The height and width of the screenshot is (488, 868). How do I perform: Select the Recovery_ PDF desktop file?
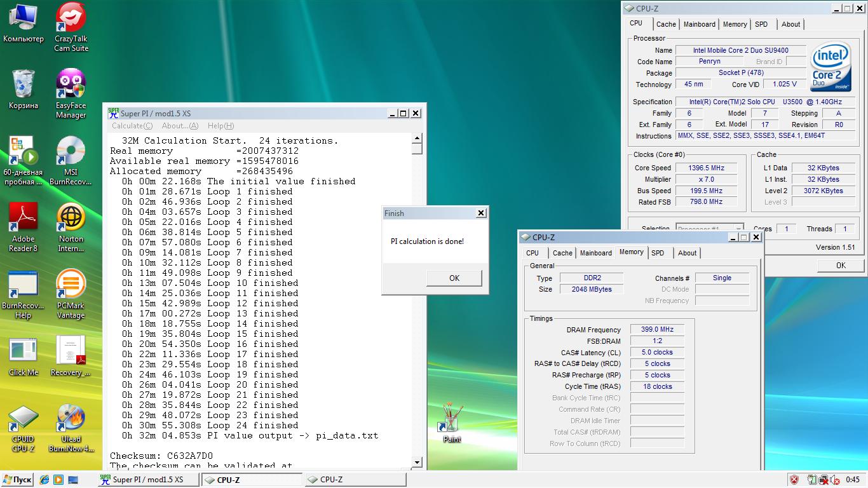point(71,356)
